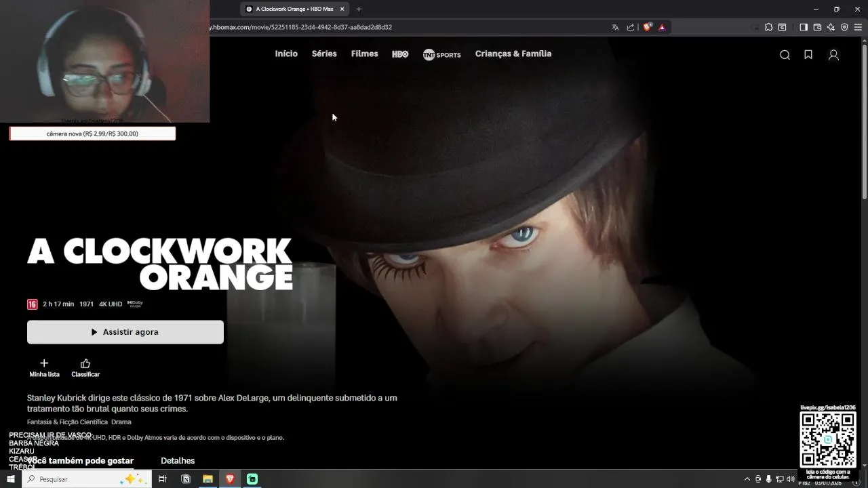Play the movie with Assistir agora
The image size is (868, 488).
pos(125,332)
